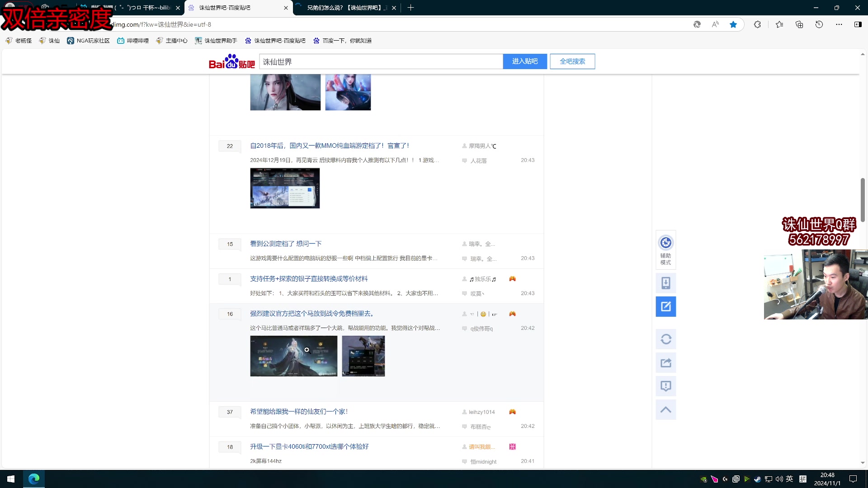Open the browser extensions puzzle icon

click(757, 24)
